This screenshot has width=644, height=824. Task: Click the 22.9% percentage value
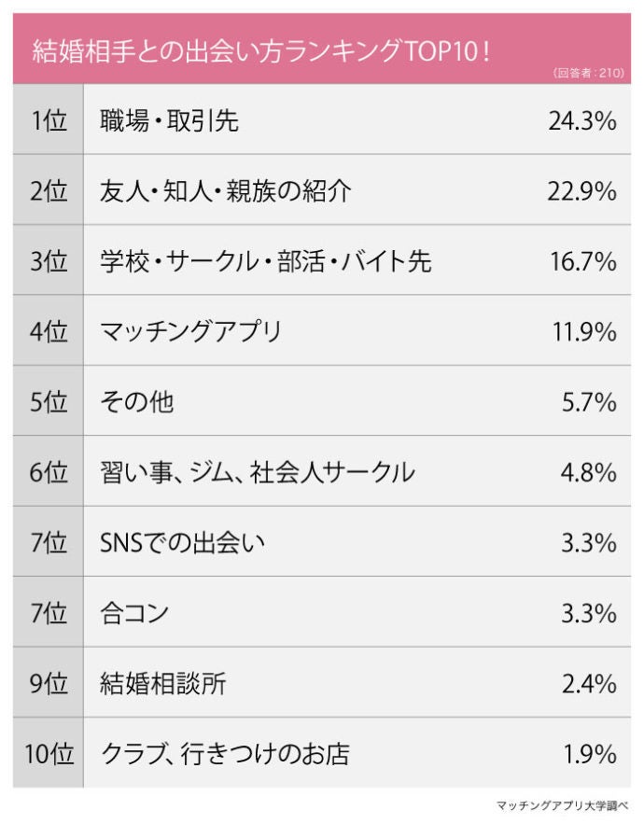point(582,191)
